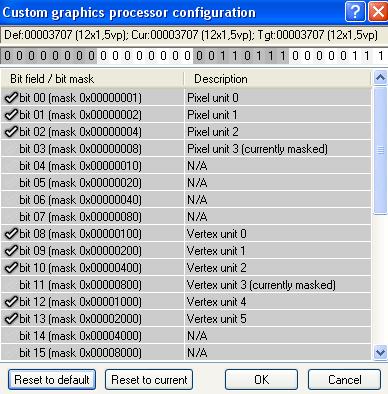Select the bit 07 mask 0x00000080 row
Screen dimensions: 388x394
[x=186, y=217]
